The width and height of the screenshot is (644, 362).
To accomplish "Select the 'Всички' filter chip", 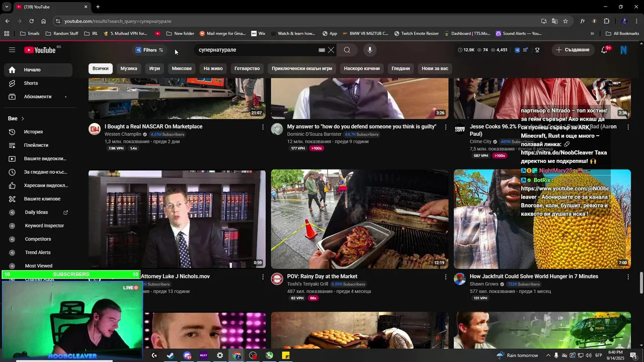I will [100, 68].
